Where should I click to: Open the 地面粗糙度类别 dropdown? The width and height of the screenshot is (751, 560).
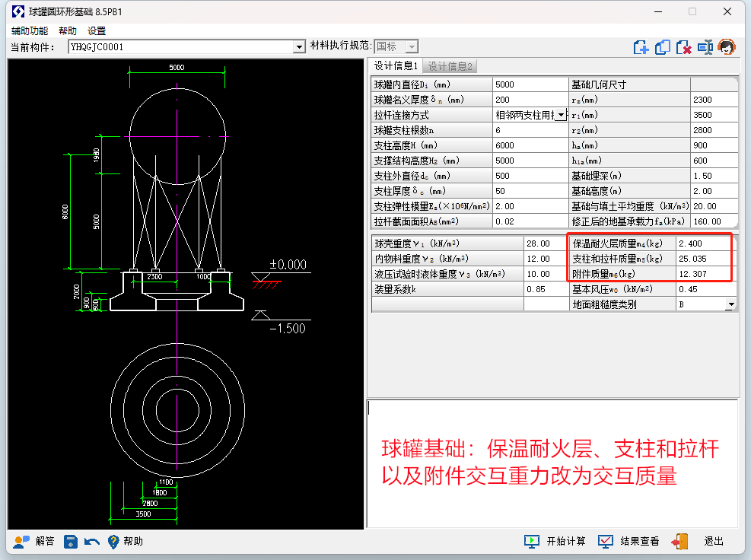[730, 304]
